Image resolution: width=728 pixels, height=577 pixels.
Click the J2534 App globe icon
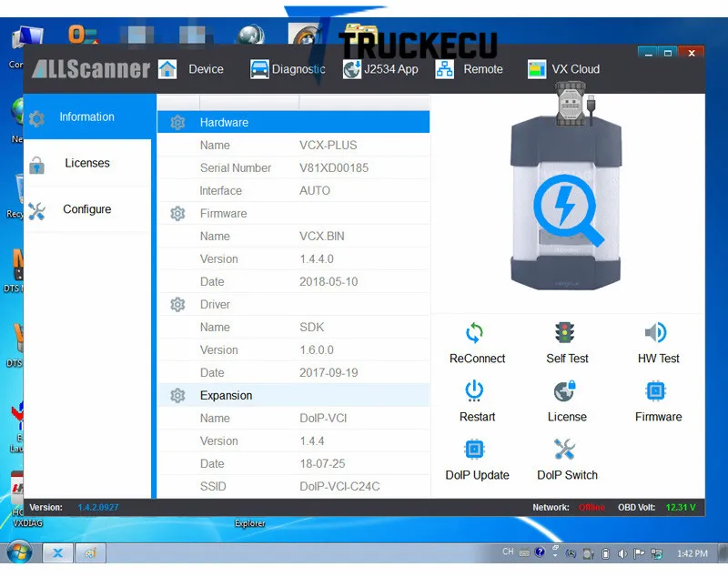(352, 69)
